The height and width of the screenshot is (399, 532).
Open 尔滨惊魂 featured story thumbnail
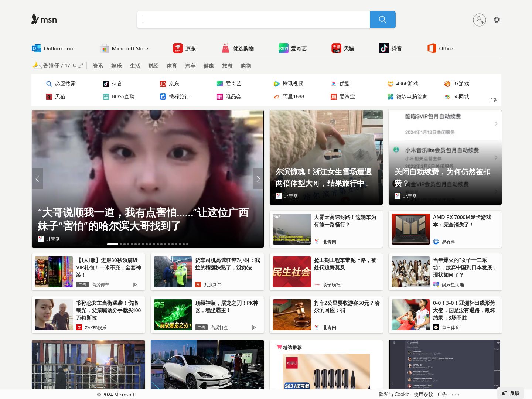coord(326,157)
